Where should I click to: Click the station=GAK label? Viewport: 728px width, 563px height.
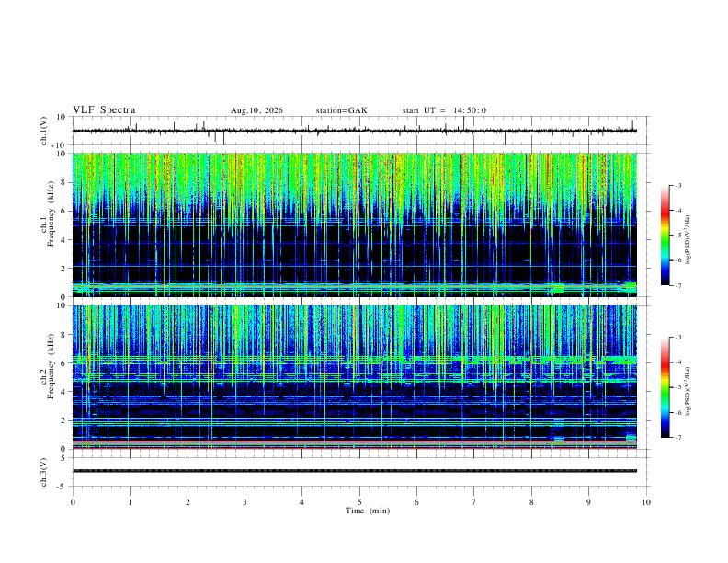(x=341, y=110)
